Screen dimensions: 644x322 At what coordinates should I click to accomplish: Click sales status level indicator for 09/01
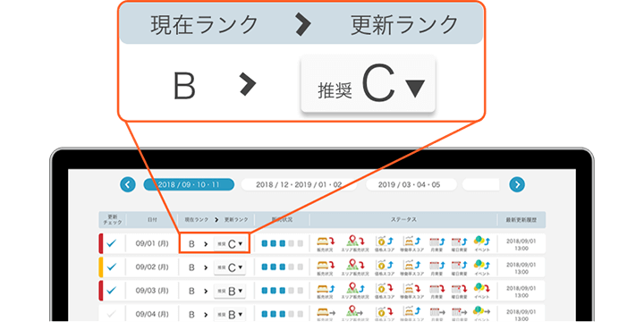pos(282,243)
